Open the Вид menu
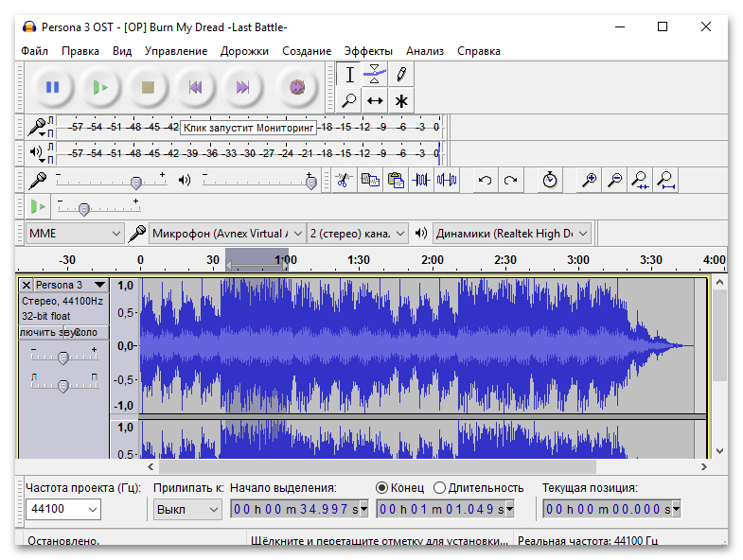 pyautogui.click(x=122, y=51)
